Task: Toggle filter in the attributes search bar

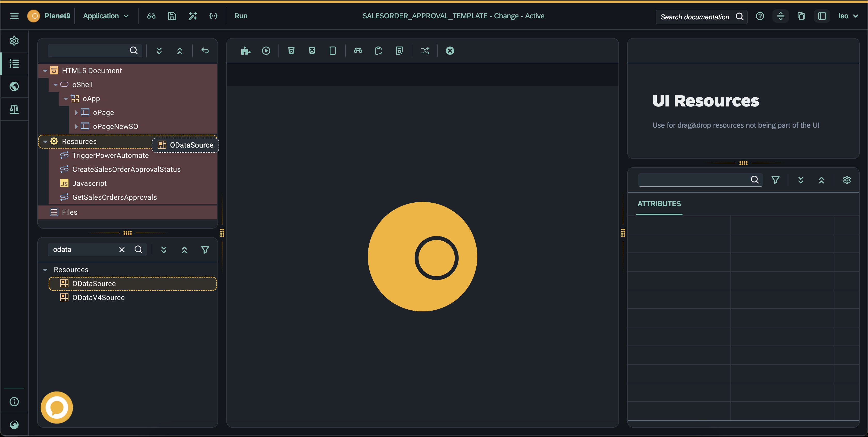Action: point(775,180)
